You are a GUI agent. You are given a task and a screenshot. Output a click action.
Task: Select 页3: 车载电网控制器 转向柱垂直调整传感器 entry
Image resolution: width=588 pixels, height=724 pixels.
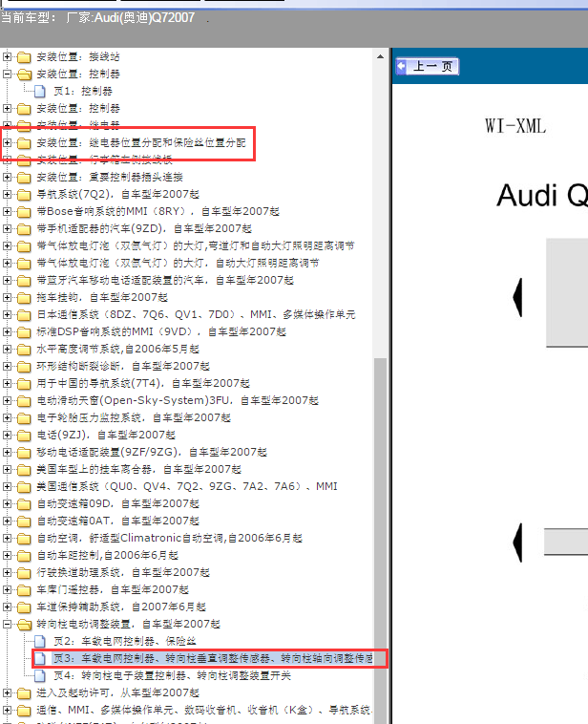point(213,658)
